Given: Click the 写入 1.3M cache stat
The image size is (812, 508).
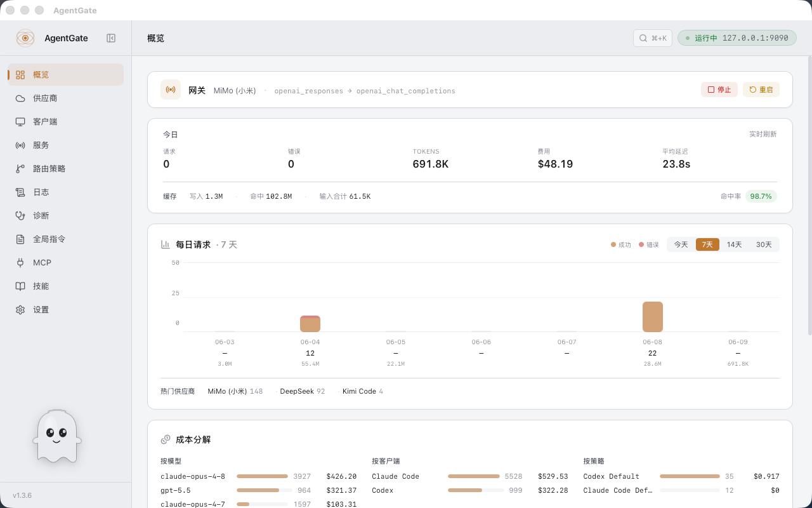Looking at the screenshot, I should point(206,196).
